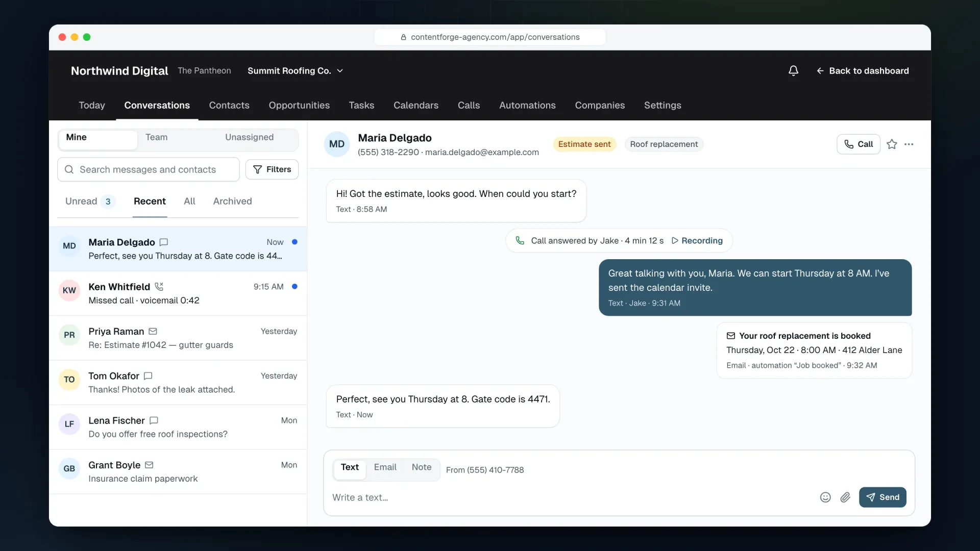The width and height of the screenshot is (980, 551).
Task: Click the MD avatar in conversation header
Action: point(337,144)
